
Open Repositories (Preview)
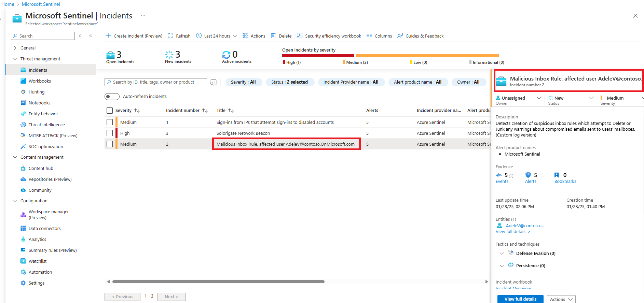pos(50,179)
